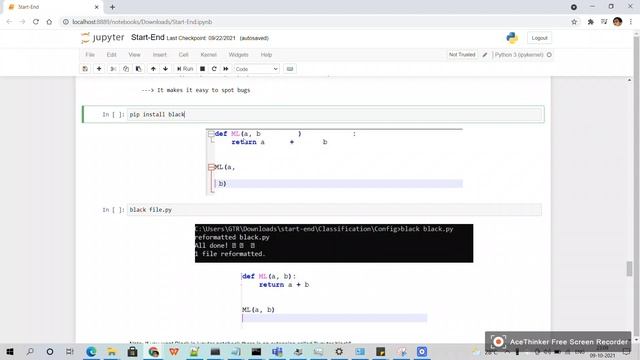The height and width of the screenshot is (360, 640).
Task: Open the File menu
Action: [x=90, y=55]
